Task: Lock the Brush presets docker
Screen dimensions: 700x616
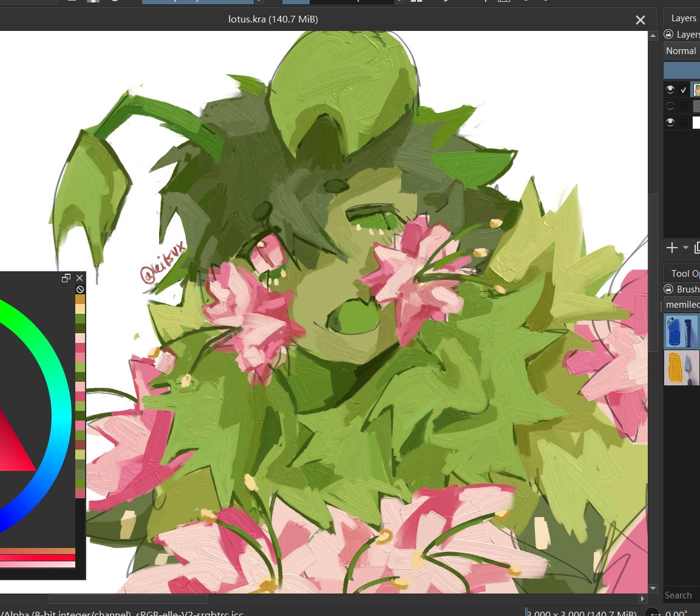Action: click(668, 289)
